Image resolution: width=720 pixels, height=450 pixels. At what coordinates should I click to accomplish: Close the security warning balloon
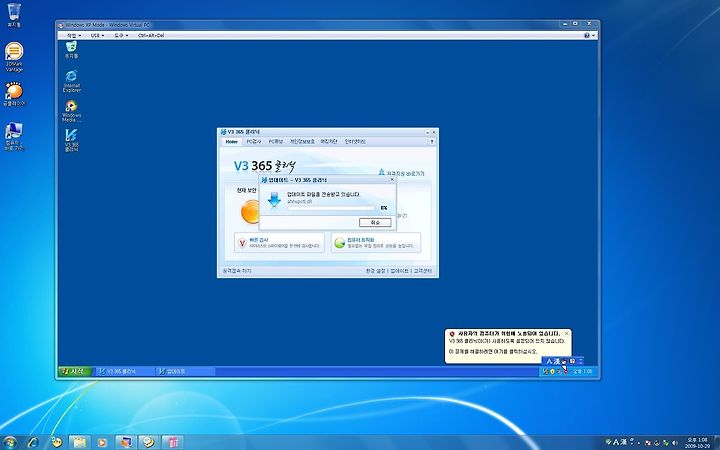pyautogui.click(x=566, y=333)
